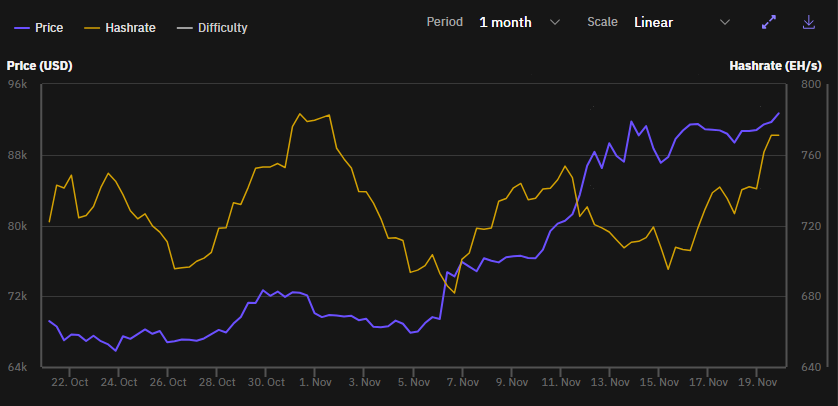838x406 pixels.
Task: Click the yellow Hashrate legend line marker
Action: (x=94, y=28)
